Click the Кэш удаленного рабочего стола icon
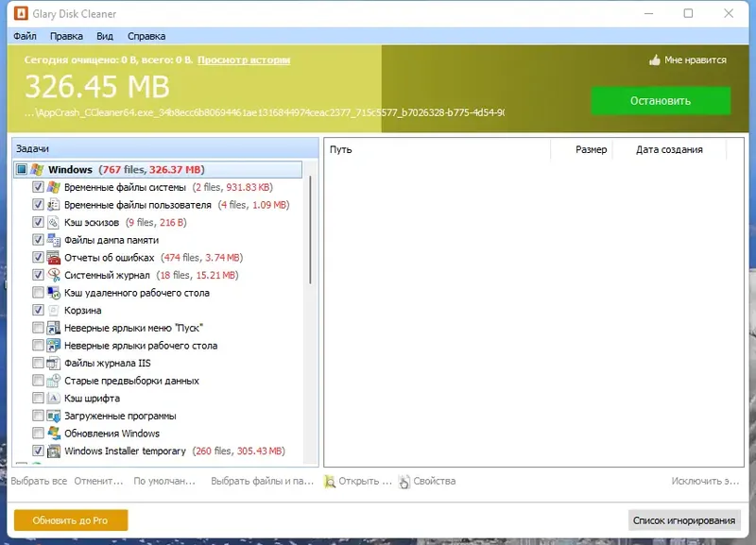This screenshot has width=756, height=545. click(54, 293)
